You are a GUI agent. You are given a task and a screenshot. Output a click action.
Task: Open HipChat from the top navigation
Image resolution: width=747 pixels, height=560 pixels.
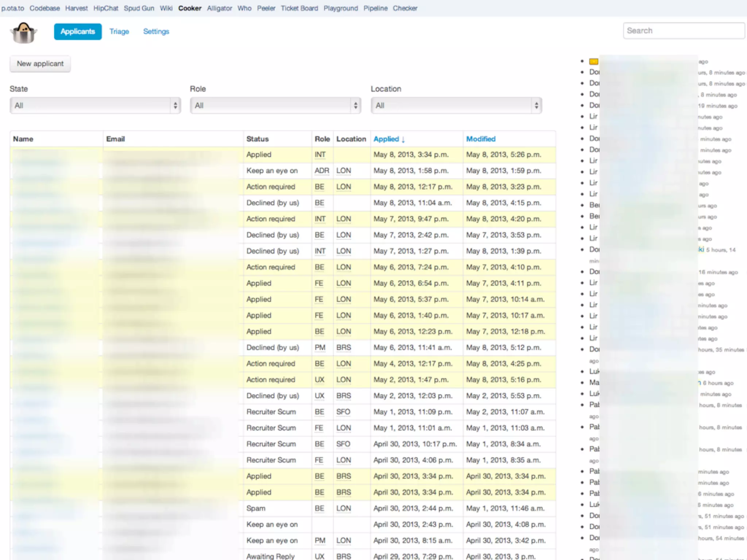(x=105, y=8)
